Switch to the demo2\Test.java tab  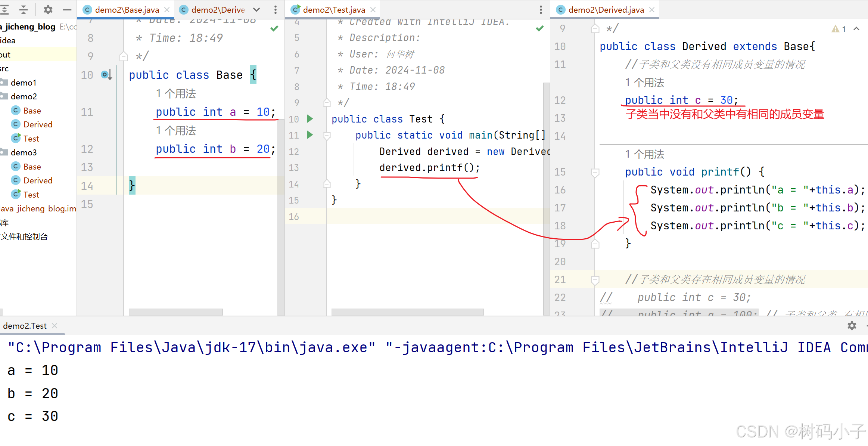click(x=333, y=10)
